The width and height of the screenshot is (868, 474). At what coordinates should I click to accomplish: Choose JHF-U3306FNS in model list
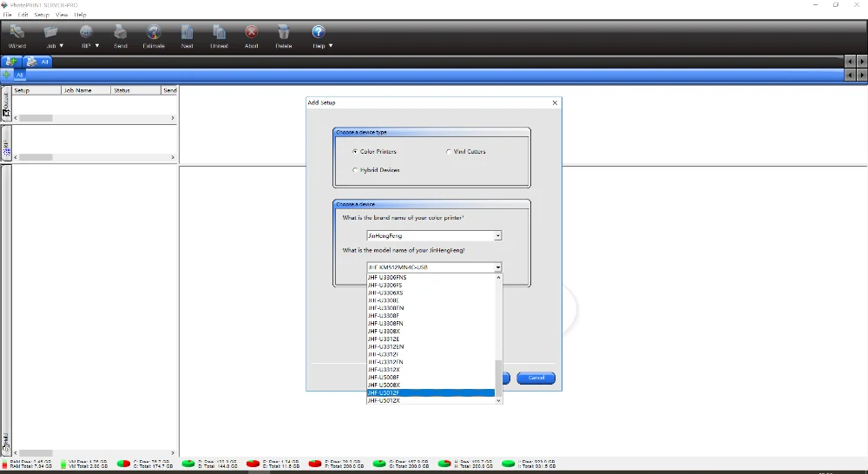[x=431, y=277]
